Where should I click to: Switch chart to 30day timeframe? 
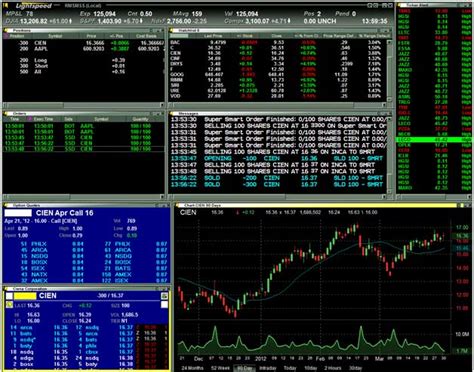point(355,368)
